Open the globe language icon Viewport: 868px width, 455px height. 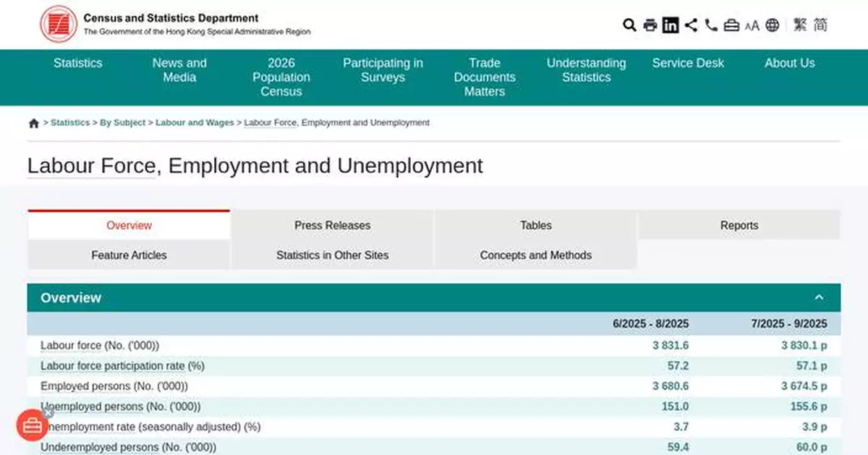coord(773,25)
